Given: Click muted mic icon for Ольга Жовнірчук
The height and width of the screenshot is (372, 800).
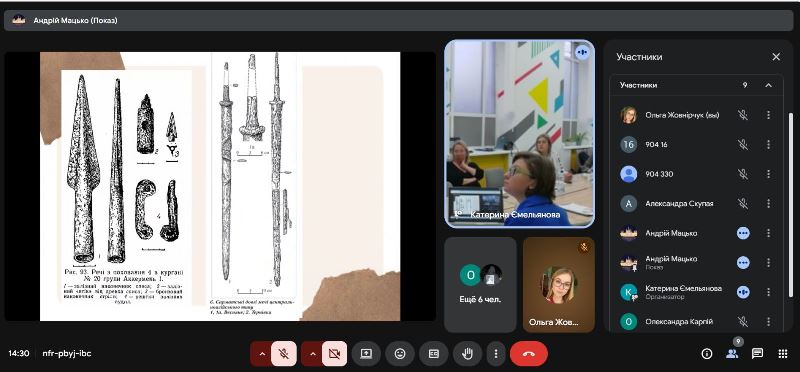Looking at the screenshot, I should click(743, 115).
